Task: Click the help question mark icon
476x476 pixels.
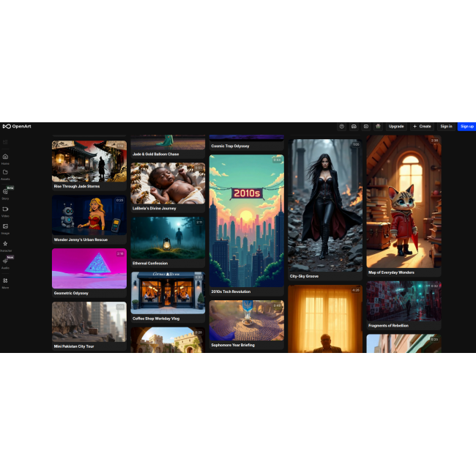Action: [x=341, y=126]
